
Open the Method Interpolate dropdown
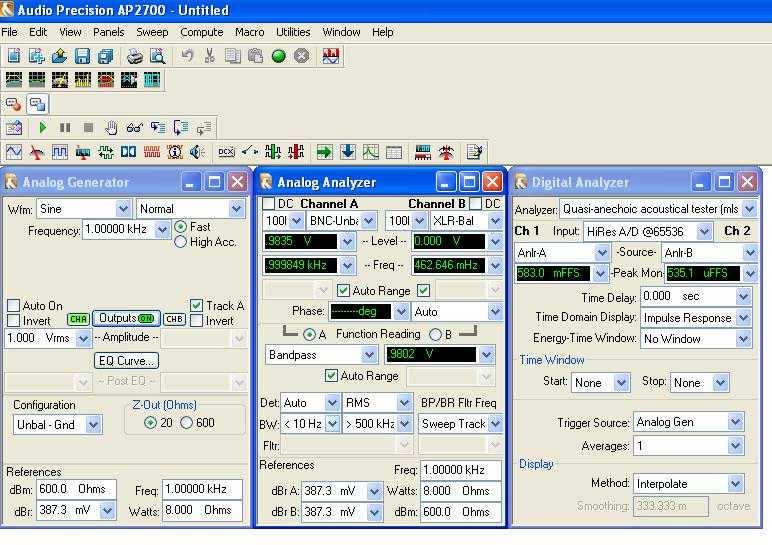(x=736, y=483)
